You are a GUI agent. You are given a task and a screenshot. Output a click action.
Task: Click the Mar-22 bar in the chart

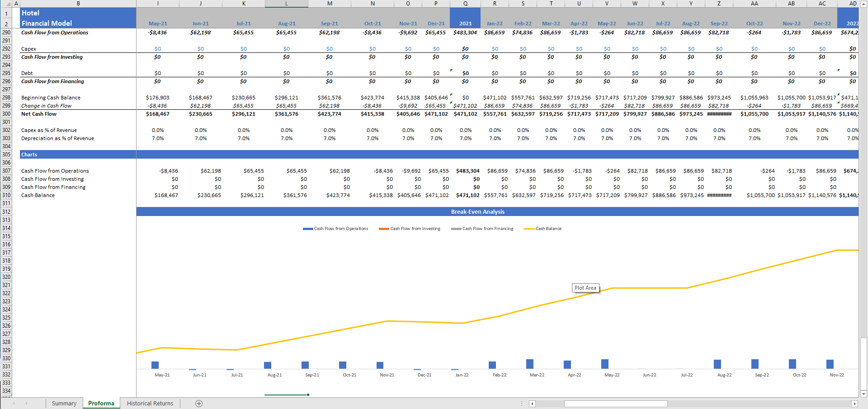pyautogui.click(x=530, y=364)
